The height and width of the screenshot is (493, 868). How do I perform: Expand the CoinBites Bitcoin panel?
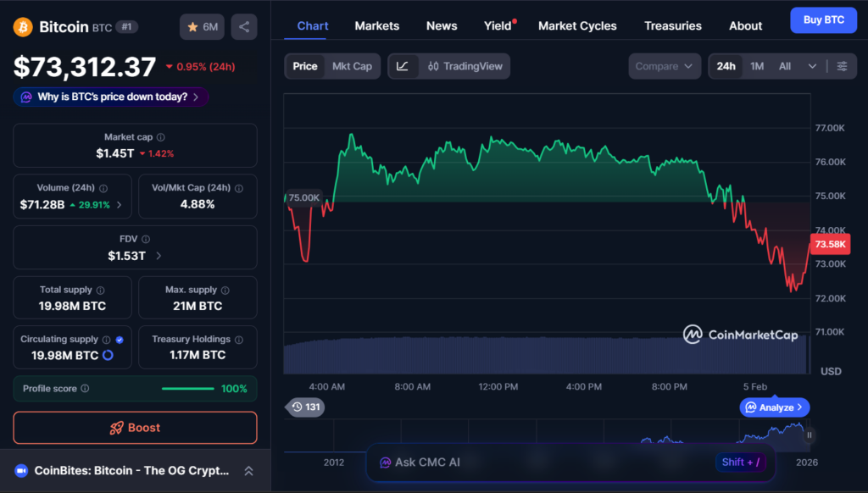click(248, 470)
